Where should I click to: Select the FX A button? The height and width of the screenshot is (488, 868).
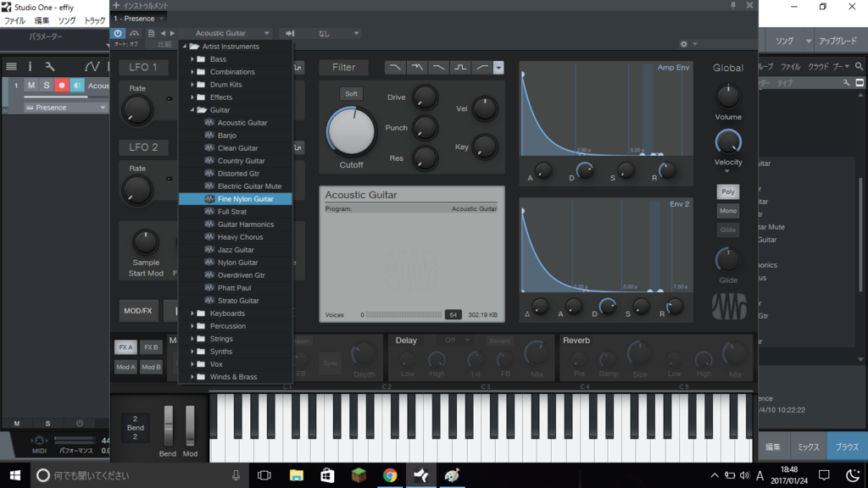(125, 347)
